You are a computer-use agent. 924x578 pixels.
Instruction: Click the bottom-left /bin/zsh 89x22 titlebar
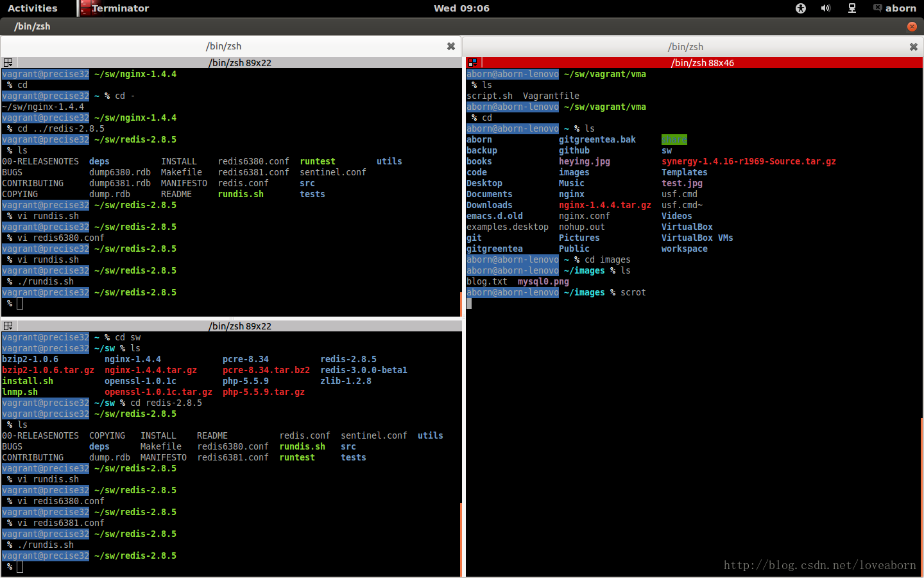coord(239,326)
